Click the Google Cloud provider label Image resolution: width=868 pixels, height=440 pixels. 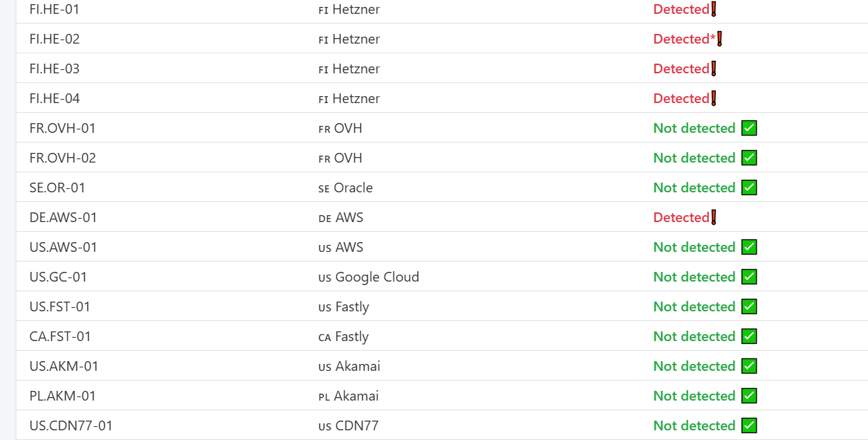coord(377,277)
